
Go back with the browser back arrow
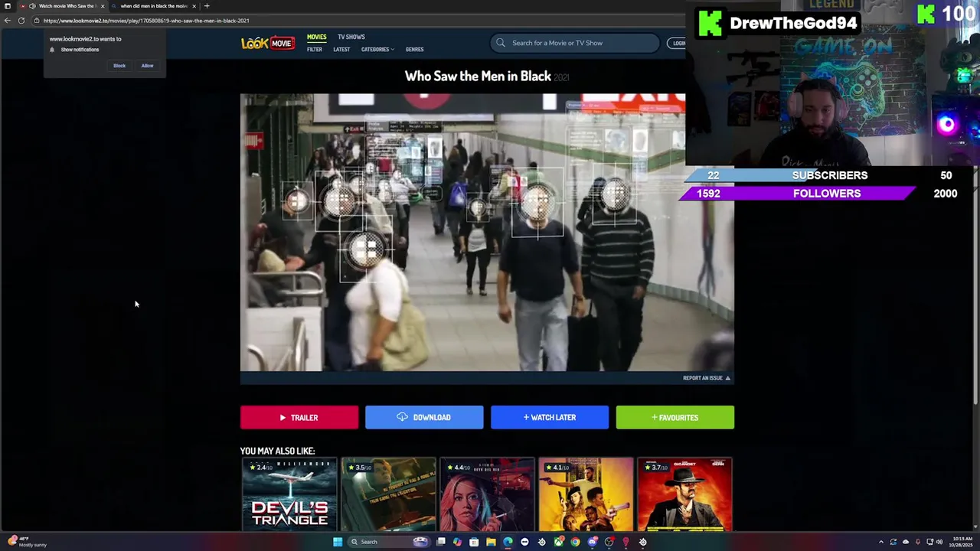[8, 21]
